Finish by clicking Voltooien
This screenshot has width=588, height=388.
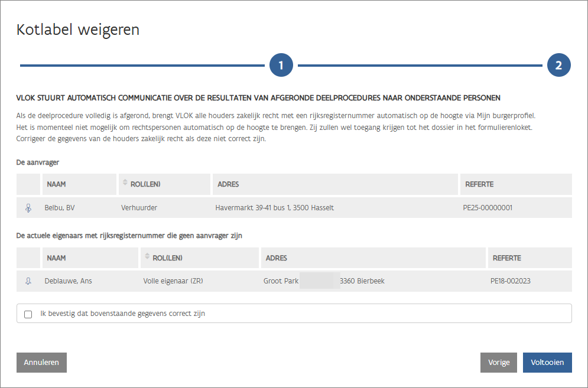(x=547, y=363)
